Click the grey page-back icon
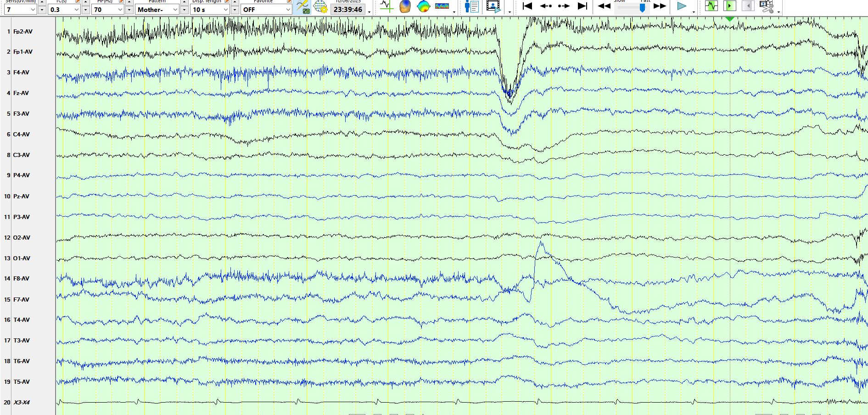This screenshot has height=415, width=868. (x=748, y=6)
